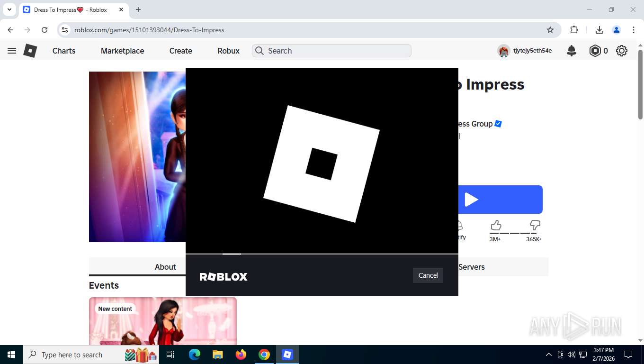Image resolution: width=644 pixels, height=364 pixels.
Task: Open the notifications bell
Action: coord(572,51)
